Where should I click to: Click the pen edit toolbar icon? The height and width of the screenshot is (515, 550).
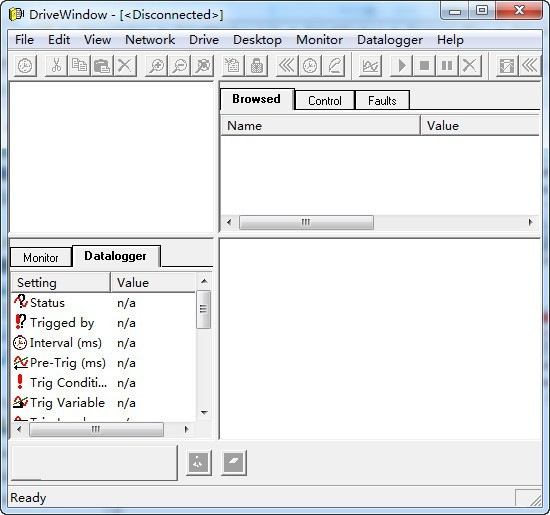(333, 66)
